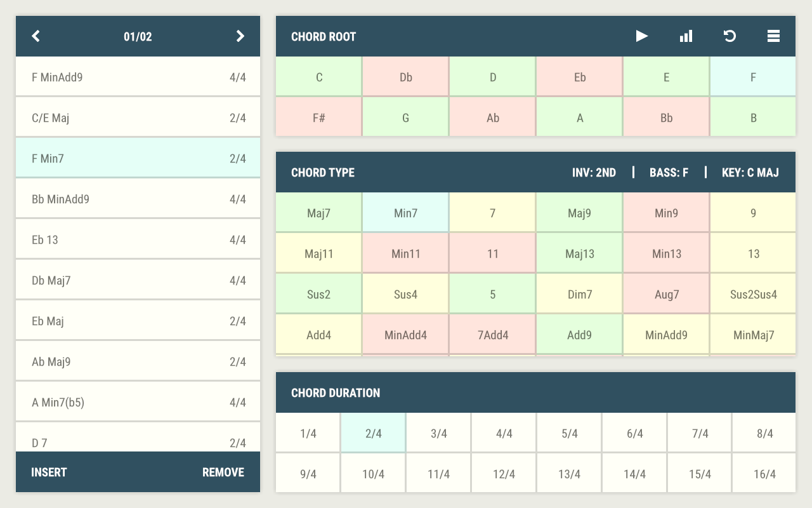Click the undo arrow icon

click(730, 36)
